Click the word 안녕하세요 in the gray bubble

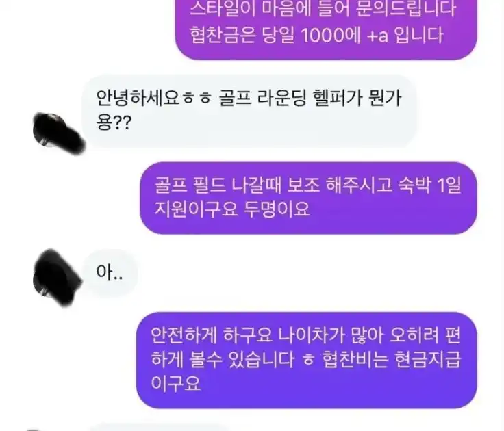(x=137, y=97)
